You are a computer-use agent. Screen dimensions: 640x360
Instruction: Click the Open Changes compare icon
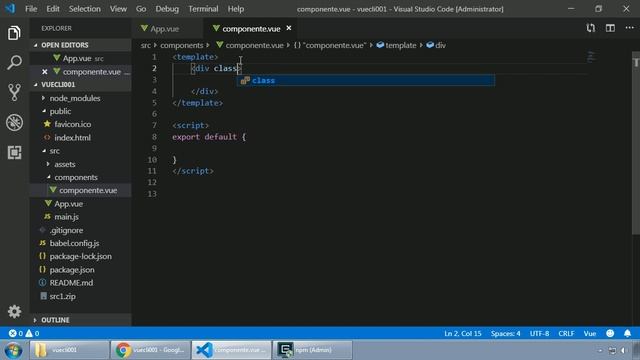tap(591, 28)
